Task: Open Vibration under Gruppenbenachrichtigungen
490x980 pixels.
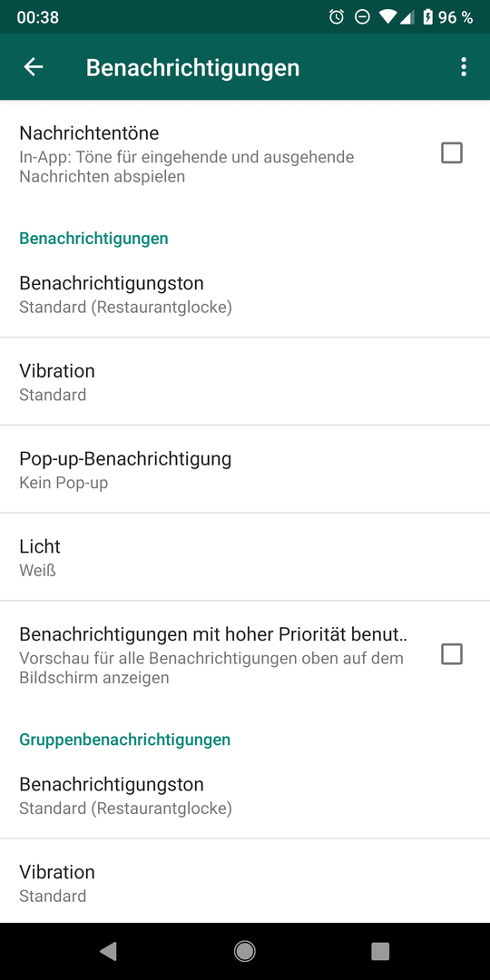Action: point(245,883)
